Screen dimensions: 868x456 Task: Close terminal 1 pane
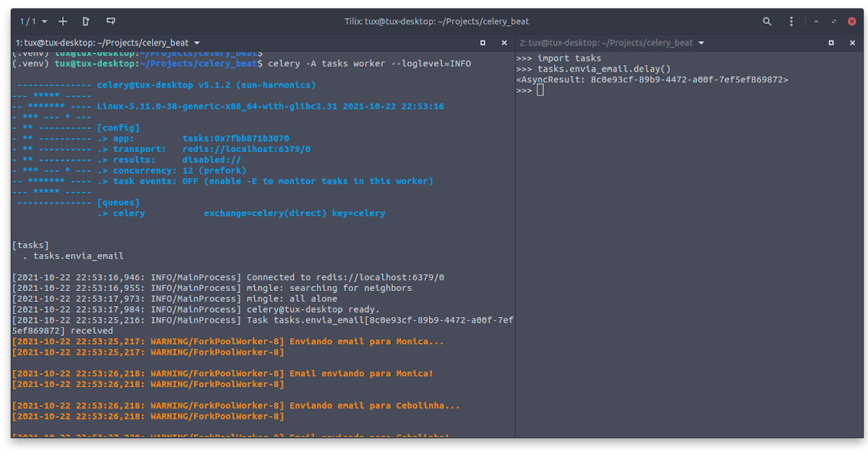click(x=503, y=43)
